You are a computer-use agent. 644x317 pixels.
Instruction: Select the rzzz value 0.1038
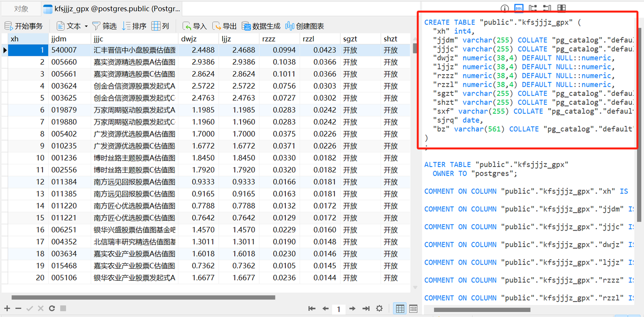tap(280, 62)
